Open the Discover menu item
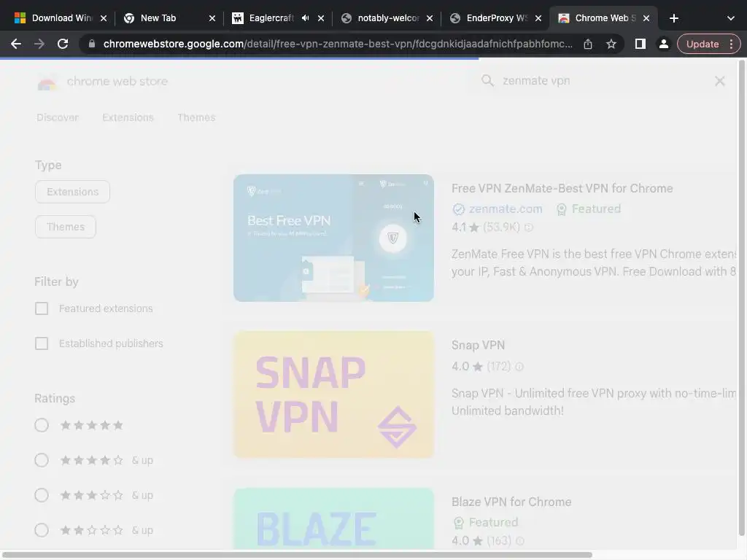The height and width of the screenshot is (560, 747). click(58, 117)
